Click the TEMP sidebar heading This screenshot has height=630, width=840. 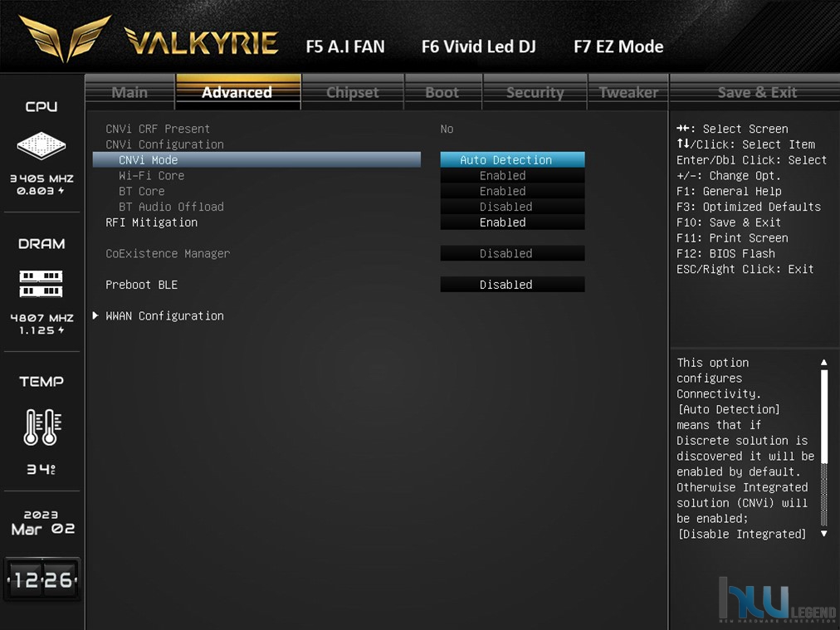[x=42, y=382]
